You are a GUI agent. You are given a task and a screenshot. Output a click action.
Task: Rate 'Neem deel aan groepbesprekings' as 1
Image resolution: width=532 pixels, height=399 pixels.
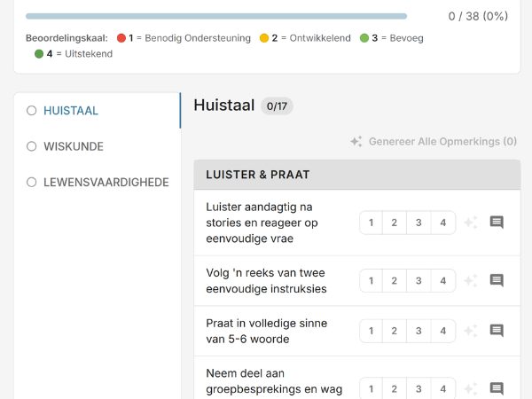tap(372, 389)
